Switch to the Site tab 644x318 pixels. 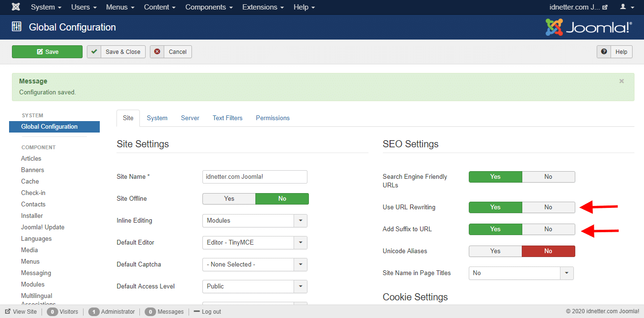tap(128, 118)
